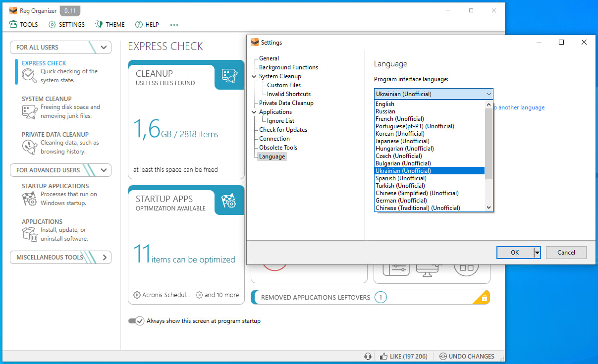The width and height of the screenshot is (598, 364).
Task: Select Background Functions in Settings tree
Action: [288, 67]
